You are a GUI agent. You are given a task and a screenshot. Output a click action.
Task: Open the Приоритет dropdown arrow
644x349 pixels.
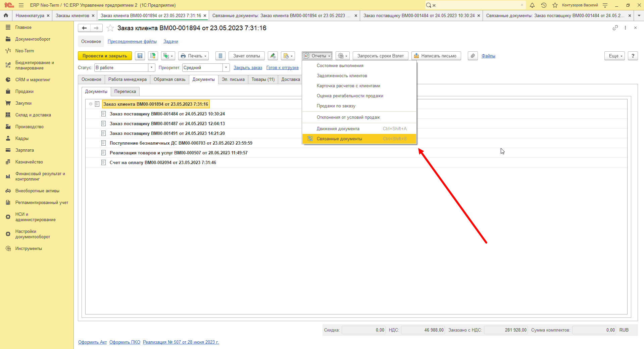(x=226, y=67)
